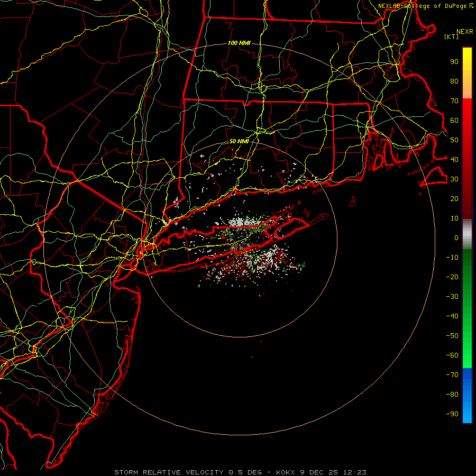Click the -60 value on the velocity scale

(x=452, y=355)
